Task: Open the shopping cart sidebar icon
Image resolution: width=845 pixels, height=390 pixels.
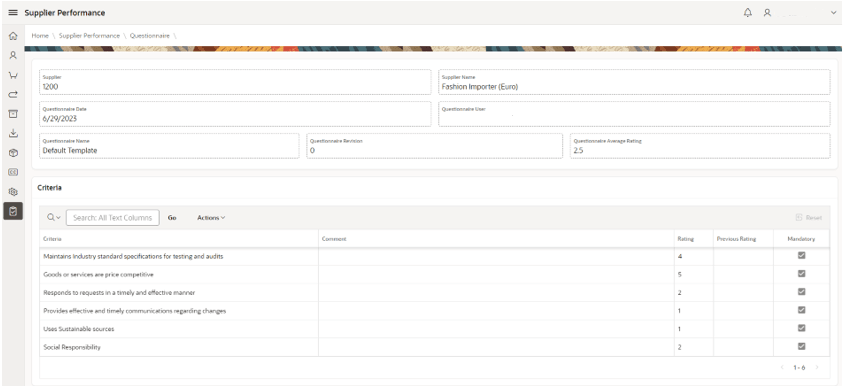Action: (13, 75)
